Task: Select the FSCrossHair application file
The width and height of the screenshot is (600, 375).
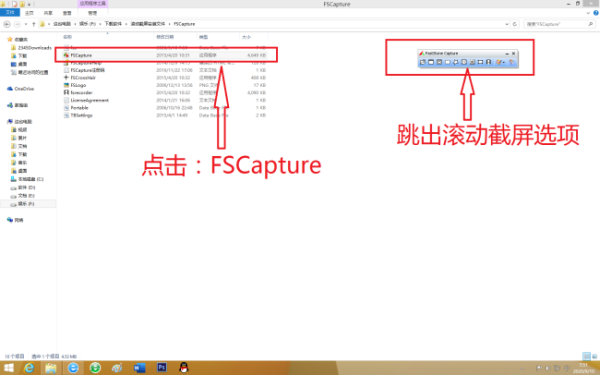Action: pyautogui.click(x=165, y=78)
